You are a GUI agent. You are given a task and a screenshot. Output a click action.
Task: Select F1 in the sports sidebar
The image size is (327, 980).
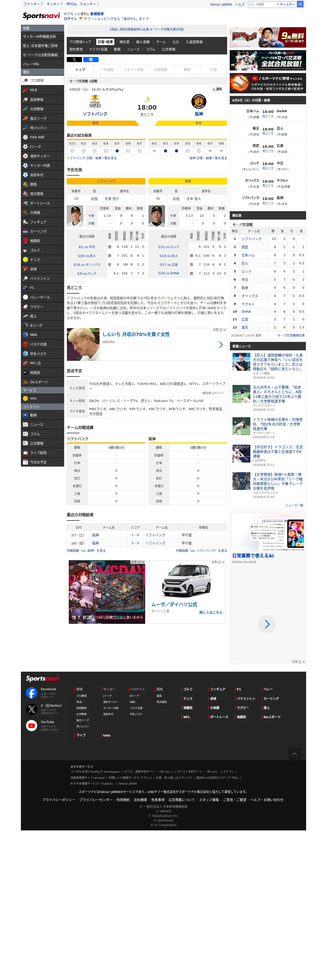(42, 287)
